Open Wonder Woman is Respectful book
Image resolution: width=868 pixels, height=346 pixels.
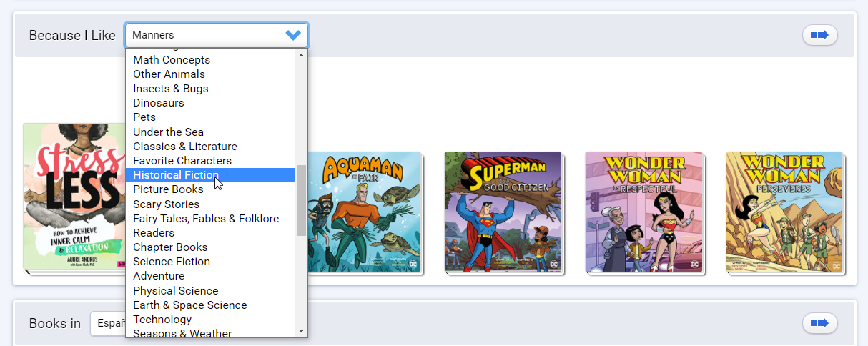(x=643, y=212)
